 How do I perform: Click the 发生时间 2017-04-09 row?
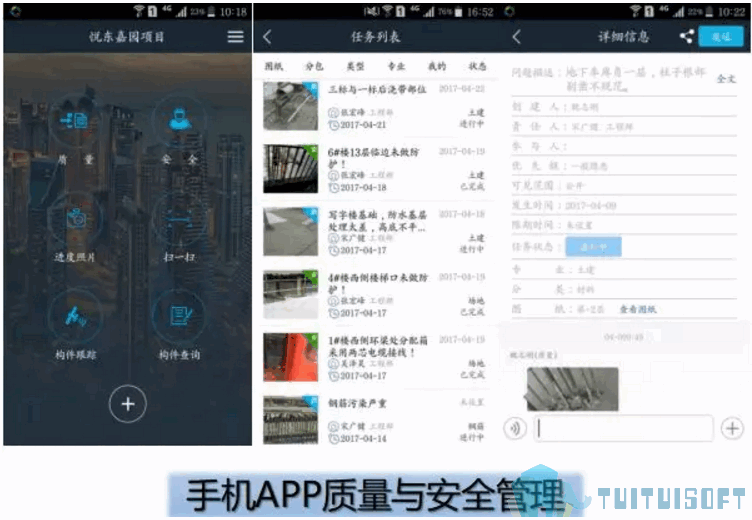click(624, 206)
